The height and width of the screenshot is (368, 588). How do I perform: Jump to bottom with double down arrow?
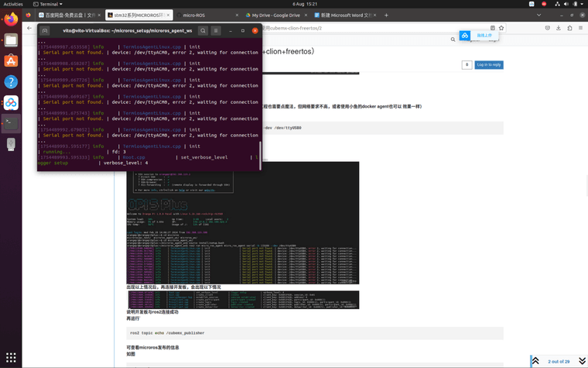582,361
